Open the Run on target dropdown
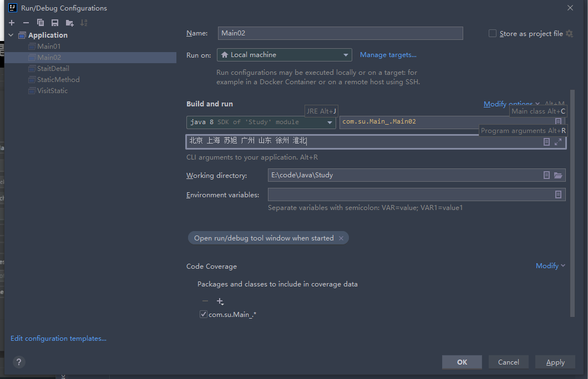This screenshot has height=379, width=588. (284, 55)
